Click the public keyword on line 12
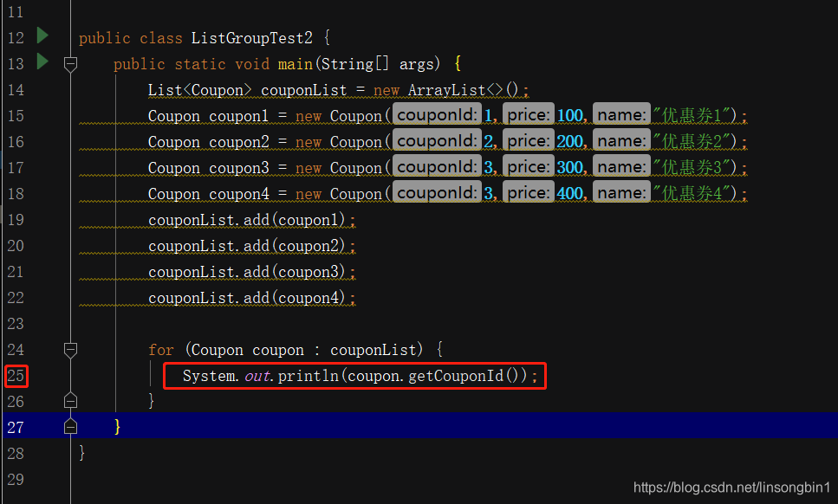 105,38
